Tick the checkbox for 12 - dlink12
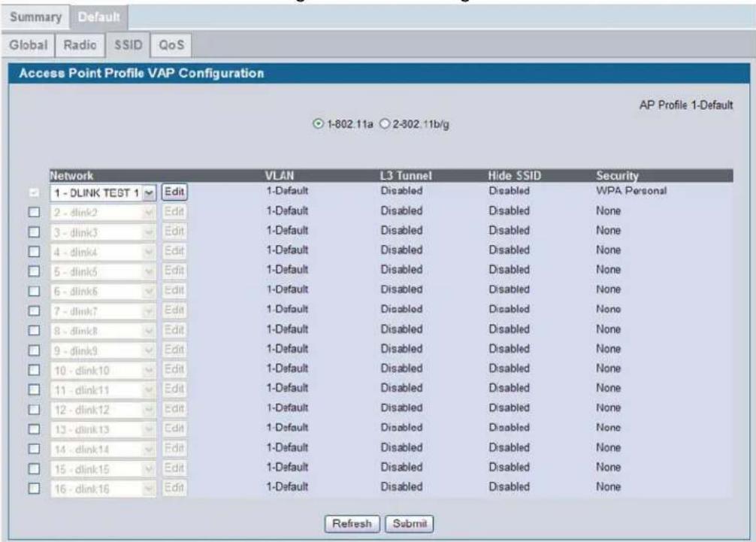 click(x=34, y=410)
